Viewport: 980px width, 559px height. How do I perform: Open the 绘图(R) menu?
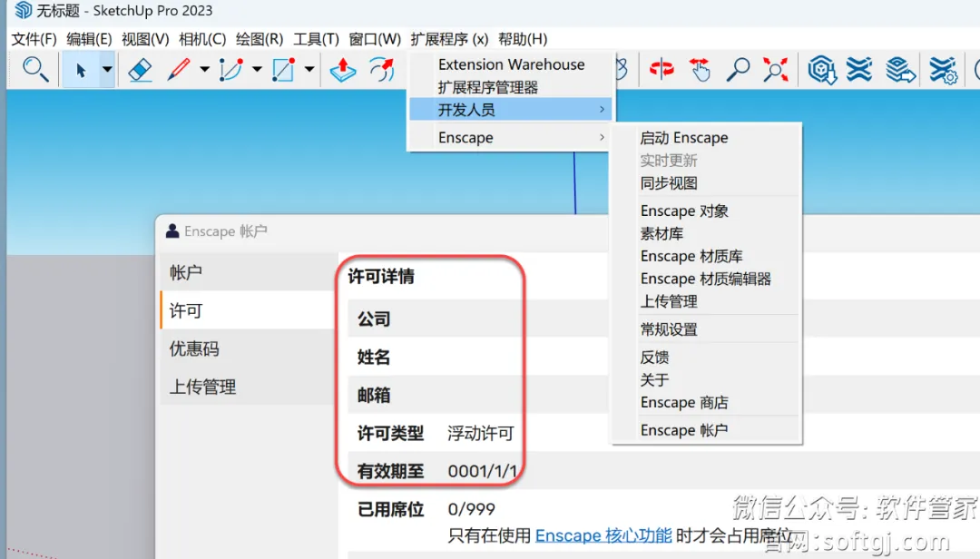[260, 39]
